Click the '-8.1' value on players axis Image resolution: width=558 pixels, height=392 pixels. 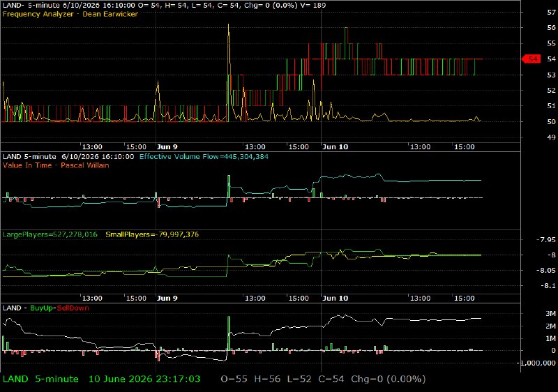click(x=548, y=286)
